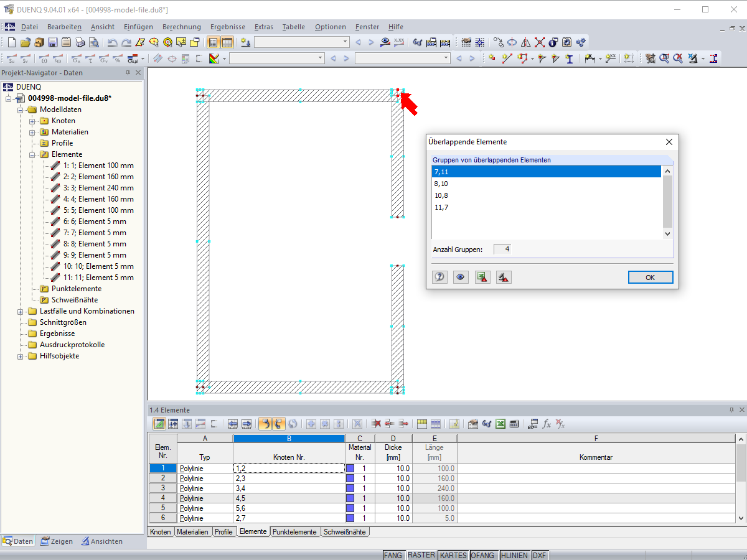Toggle DXF in status bar
This screenshot has width=747, height=560.
pos(540,555)
